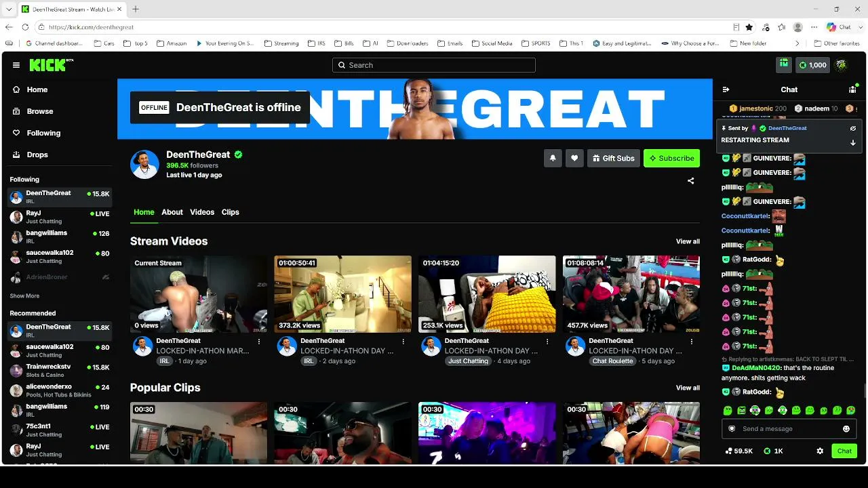Open the shop gift box icon in header

point(784,64)
